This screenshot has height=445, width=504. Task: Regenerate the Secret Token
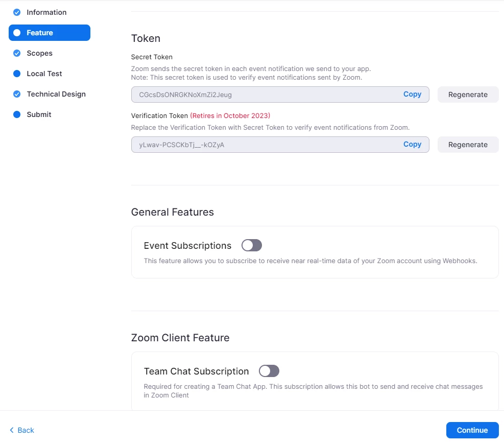(x=468, y=95)
